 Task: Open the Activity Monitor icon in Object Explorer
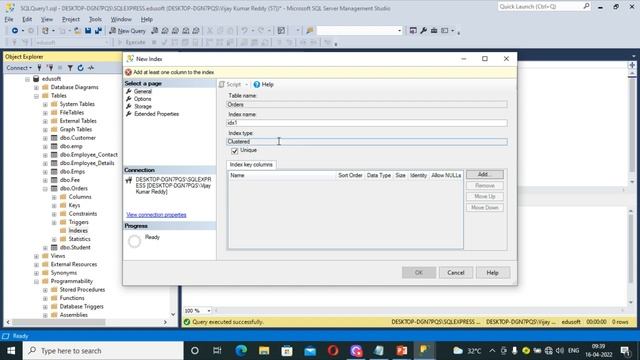91,68
